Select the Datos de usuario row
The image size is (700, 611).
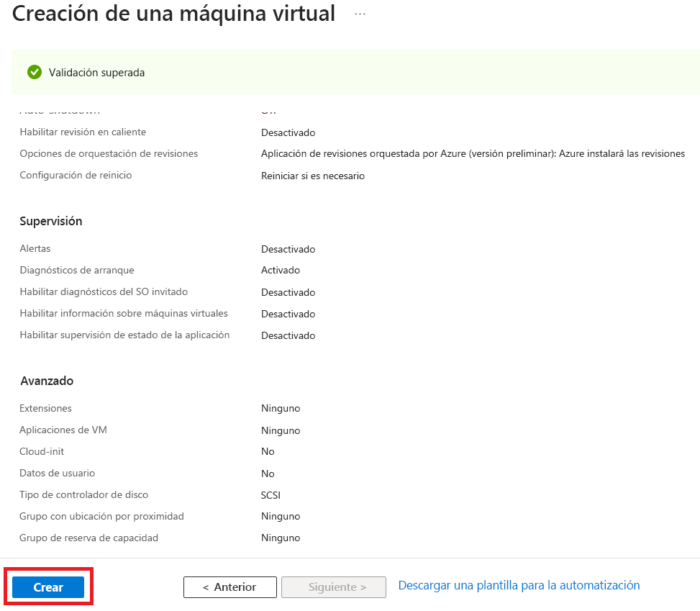58,473
